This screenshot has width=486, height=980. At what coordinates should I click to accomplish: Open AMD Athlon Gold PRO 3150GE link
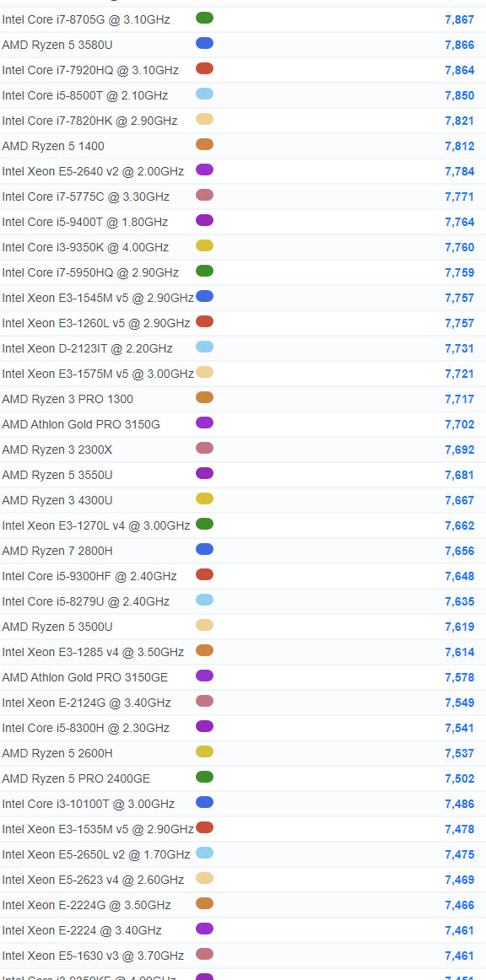tap(85, 677)
